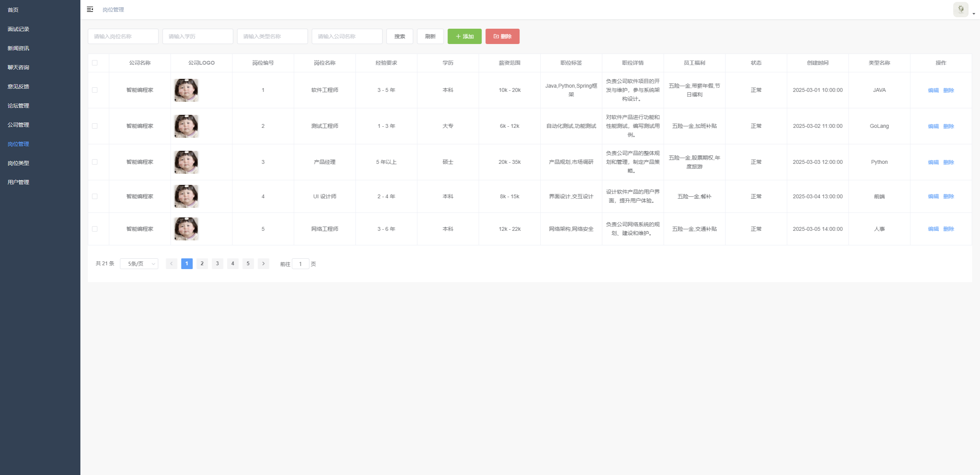Go to 面试记录 in the sidebar
Image resolution: width=980 pixels, height=475 pixels.
tap(18, 29)
